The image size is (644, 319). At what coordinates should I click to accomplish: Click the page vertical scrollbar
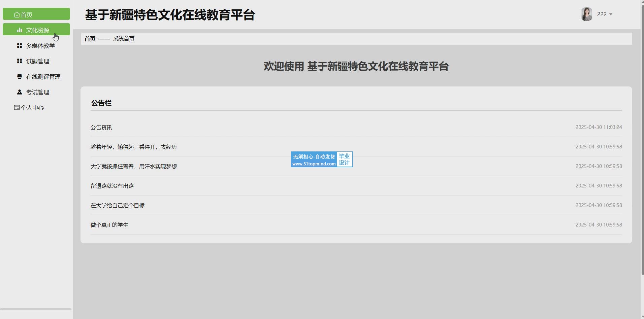pos(642,135)
